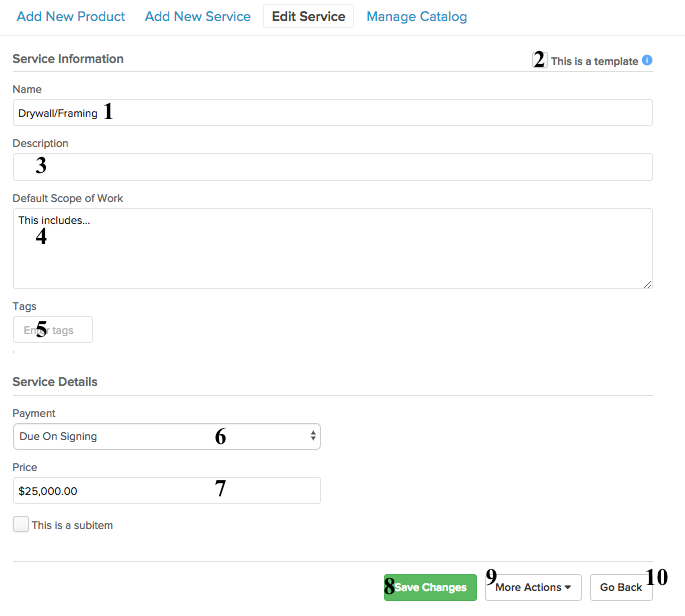Switch to the Add New Service tab

[x=197, y=17]
